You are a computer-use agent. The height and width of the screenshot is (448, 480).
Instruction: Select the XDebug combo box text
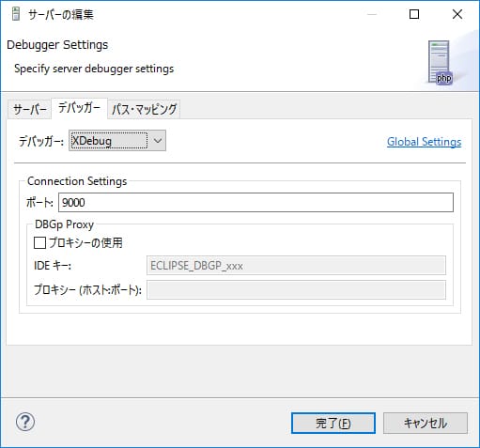click(108, 141)
